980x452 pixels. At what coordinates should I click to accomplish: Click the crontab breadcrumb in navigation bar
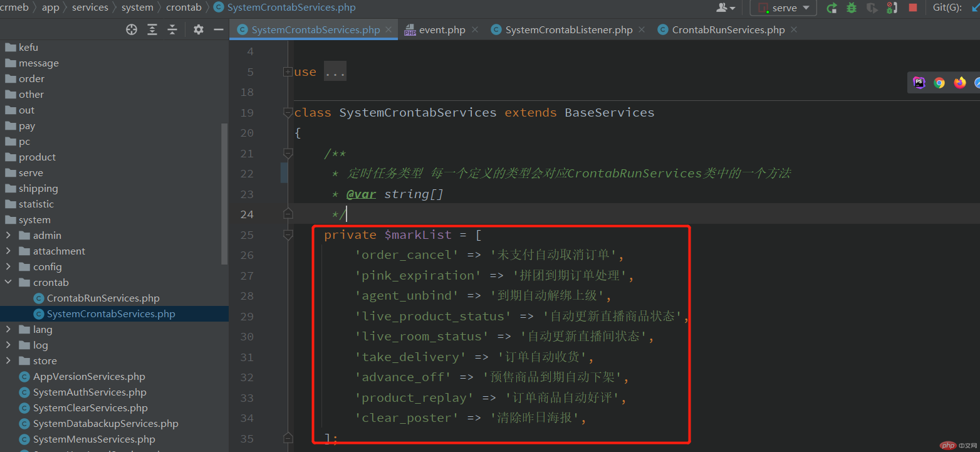184,8
